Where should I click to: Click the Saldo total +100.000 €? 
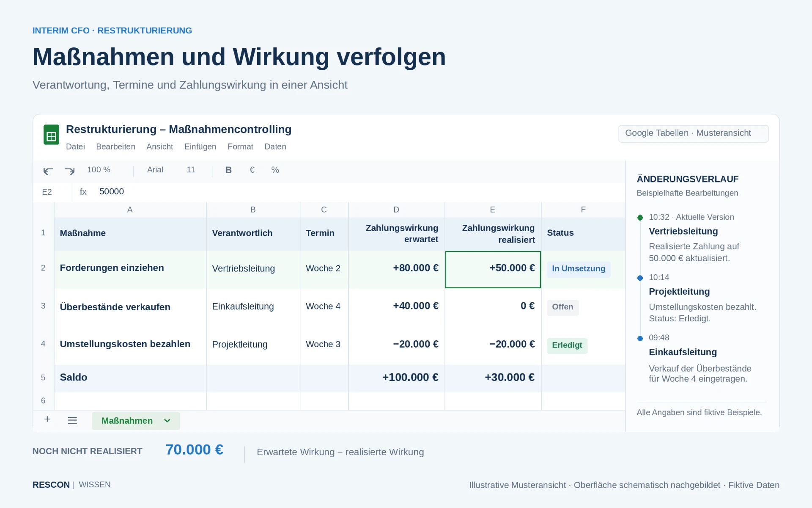[397, 378]
